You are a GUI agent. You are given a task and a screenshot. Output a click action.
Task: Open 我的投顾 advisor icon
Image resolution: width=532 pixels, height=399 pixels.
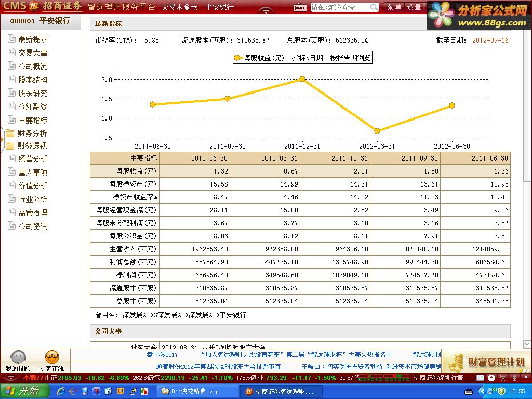(18, 361)
